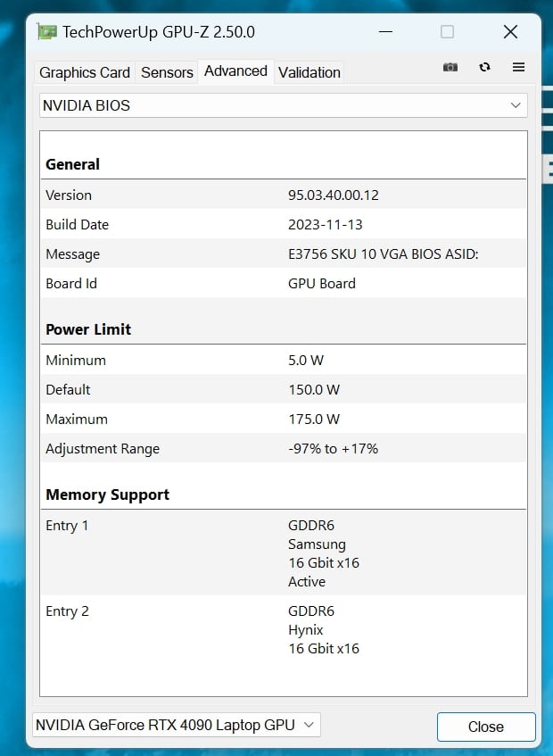Expand the NVIDIA BIOS dropdown
Viewport: 553px width, 756px height.
pyautogui.click(x=284, y=105)
